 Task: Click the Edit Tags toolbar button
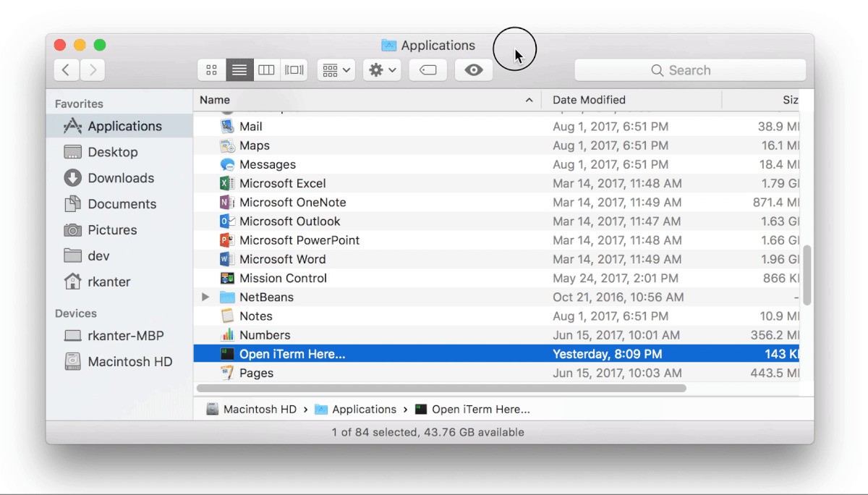pos(427,70)
